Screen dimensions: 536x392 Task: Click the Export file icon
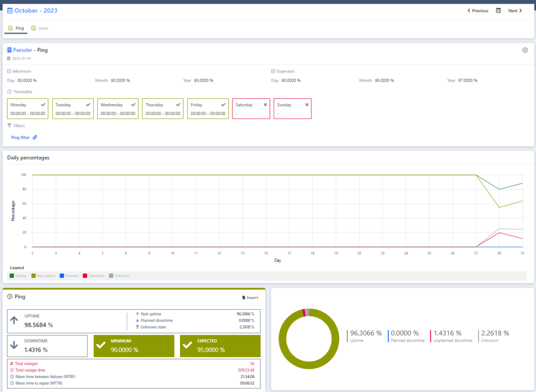tap(244, 297)
